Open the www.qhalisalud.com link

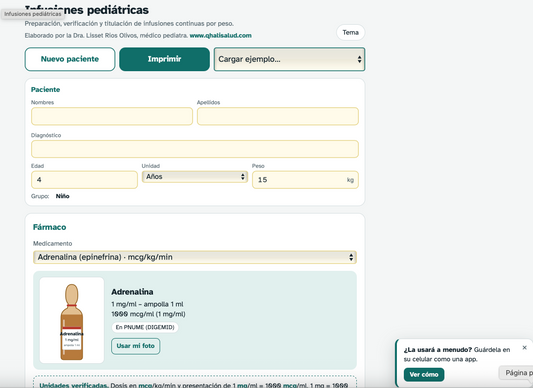[221, 35]
